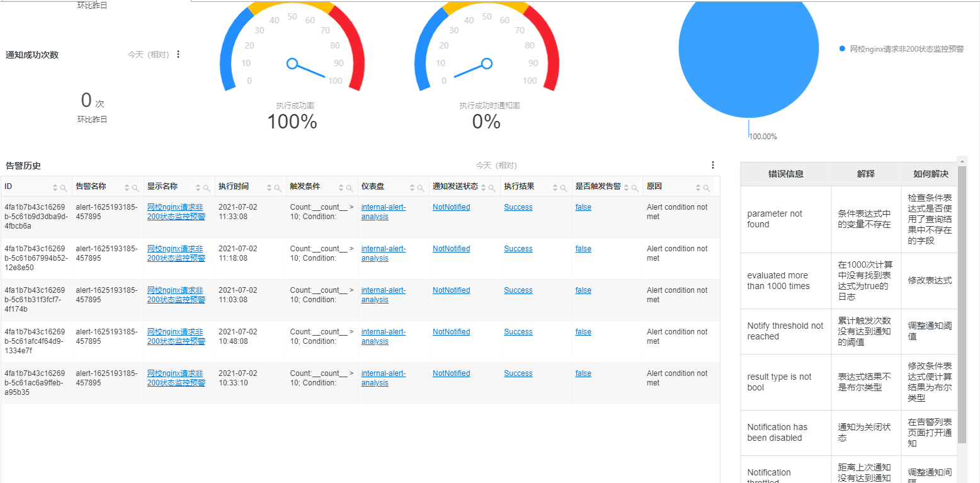Select the 'parameter not found' error cell

click(785, 219)
